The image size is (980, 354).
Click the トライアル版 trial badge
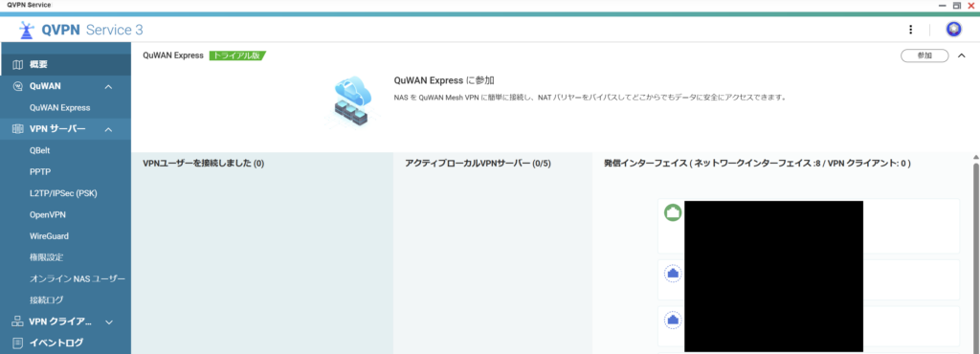pos(237,55)
